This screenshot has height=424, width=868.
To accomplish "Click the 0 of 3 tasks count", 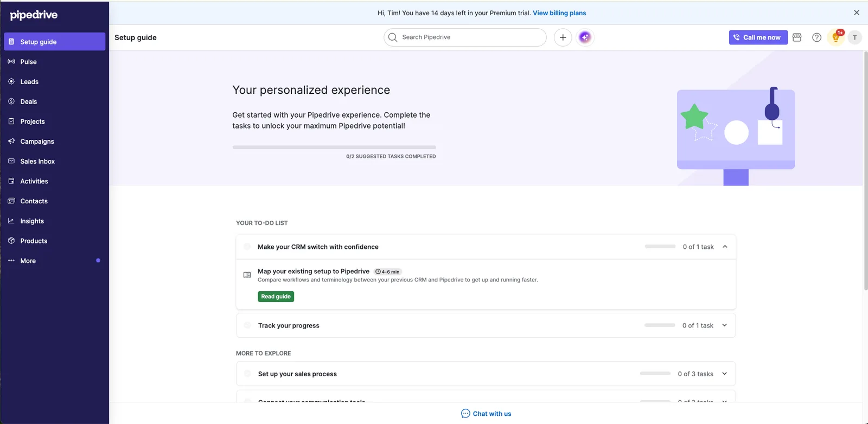I will tap(695, 374).
